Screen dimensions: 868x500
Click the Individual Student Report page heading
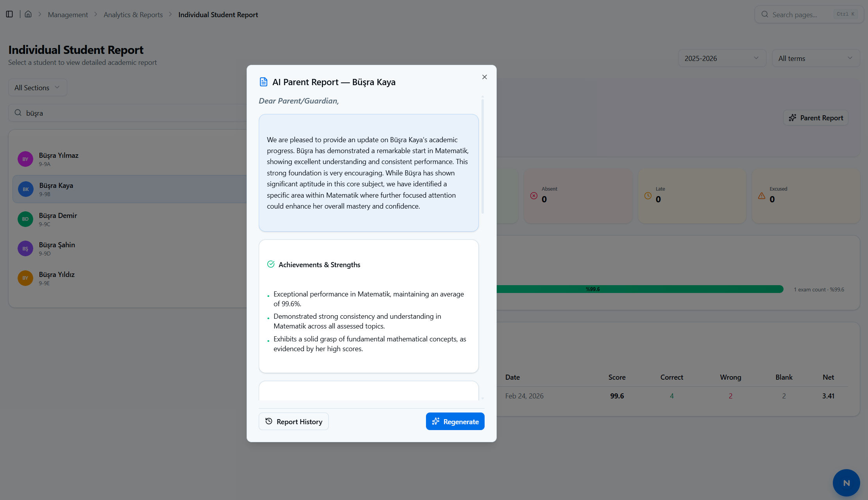76,50
